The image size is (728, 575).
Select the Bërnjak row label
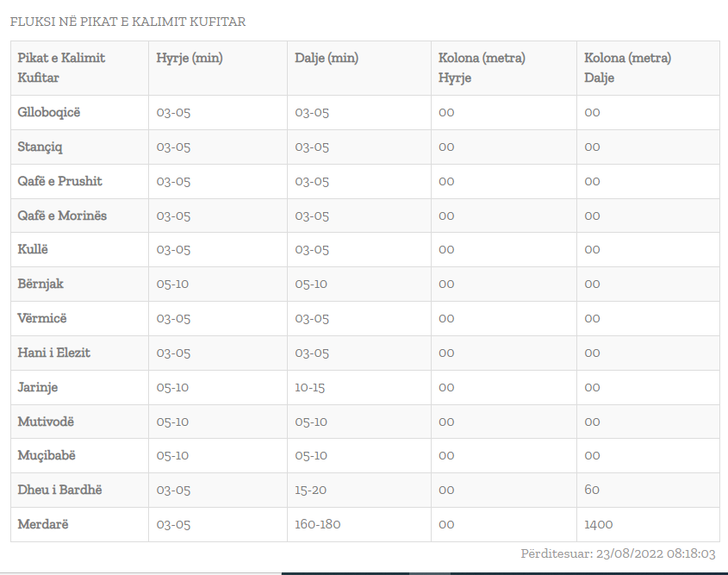pos(40,284)
